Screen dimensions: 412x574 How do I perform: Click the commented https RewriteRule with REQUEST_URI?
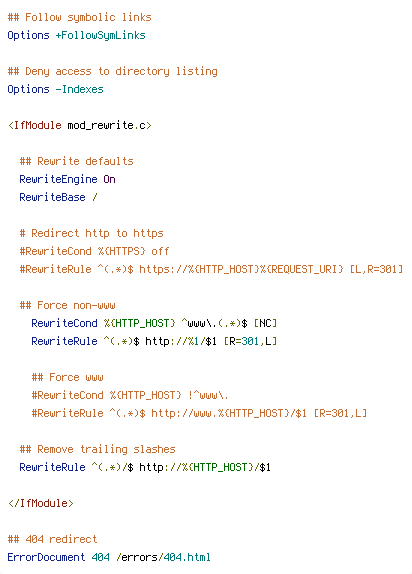(211, 269)
